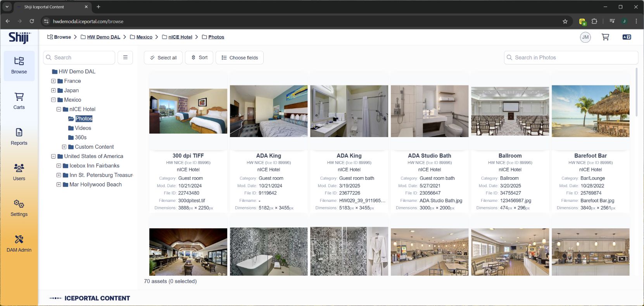Click the Shiji logo
Viewport: 644px width, 306px height.
click(19, 37)
